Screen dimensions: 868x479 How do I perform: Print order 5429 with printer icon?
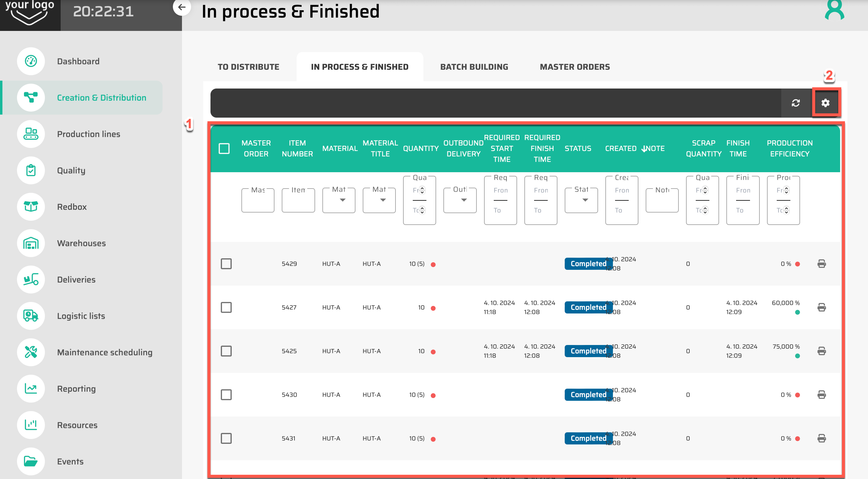point(821,264)
